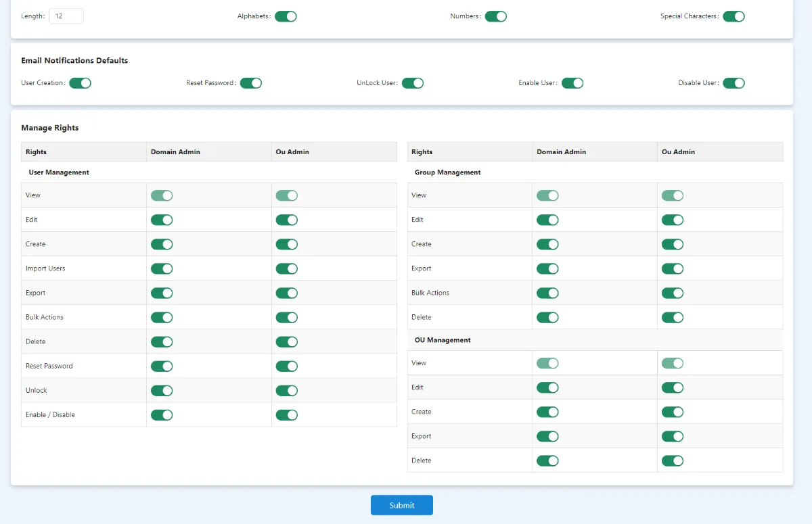The height and width of the screenshot is (524, 812).
Task: Toggle the Alphabets switch
Action: 286,16
